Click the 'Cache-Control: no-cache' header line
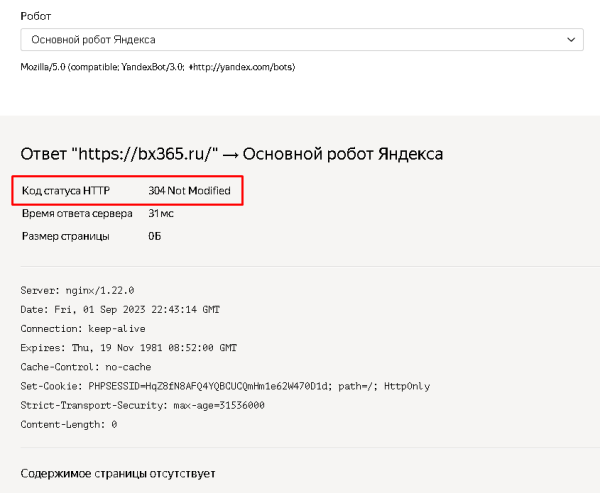 pos(86,367)
